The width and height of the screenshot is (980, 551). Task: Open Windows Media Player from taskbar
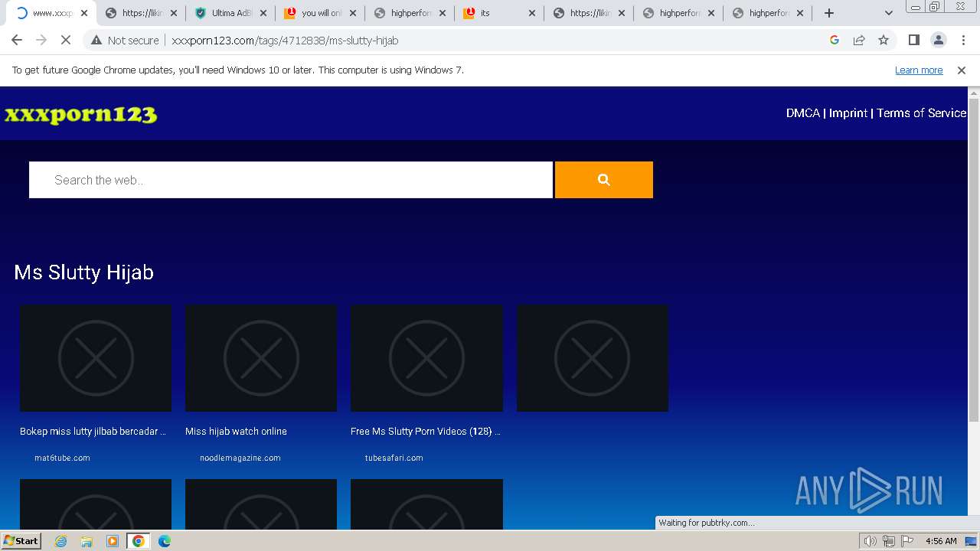(x=113, y=541)
